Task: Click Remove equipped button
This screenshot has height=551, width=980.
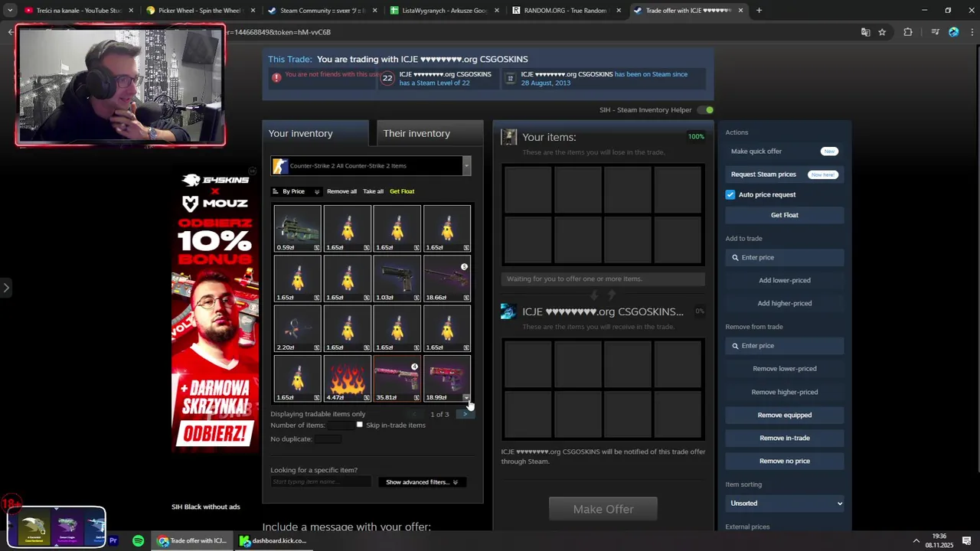Action: point(785,415)
